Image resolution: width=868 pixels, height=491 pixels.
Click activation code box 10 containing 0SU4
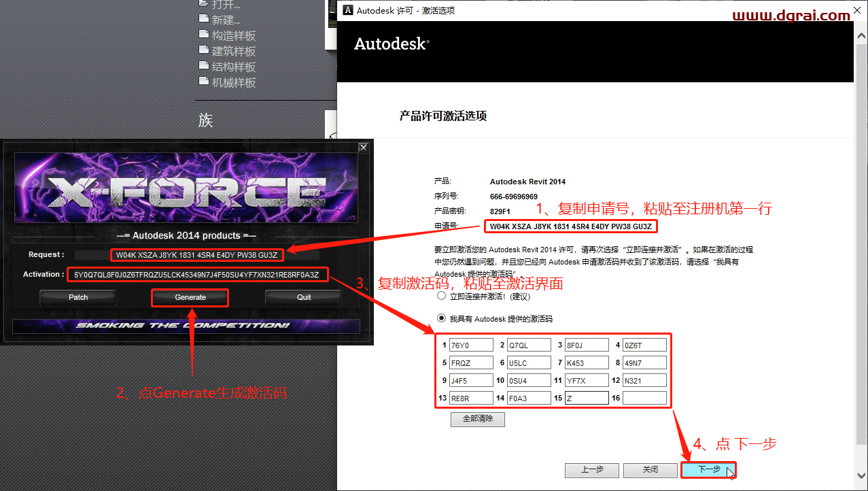[529, 380]
